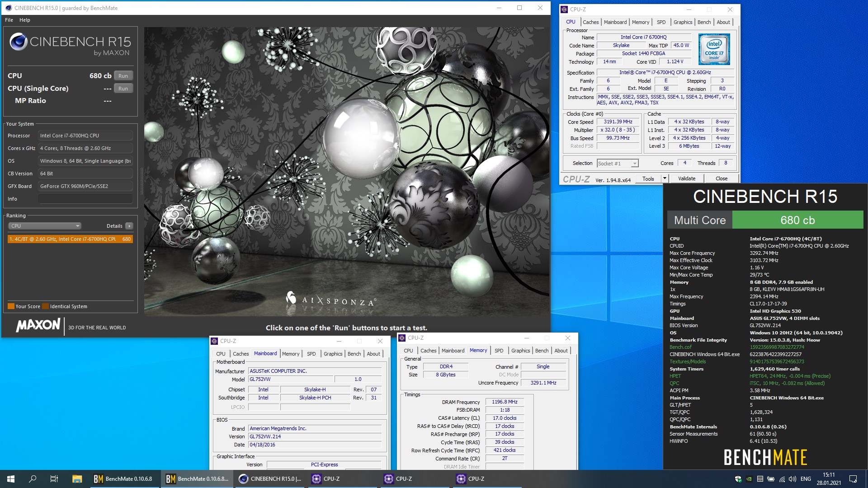
Task: Open the touchpad tray icon
Action: tap(760, 479)
